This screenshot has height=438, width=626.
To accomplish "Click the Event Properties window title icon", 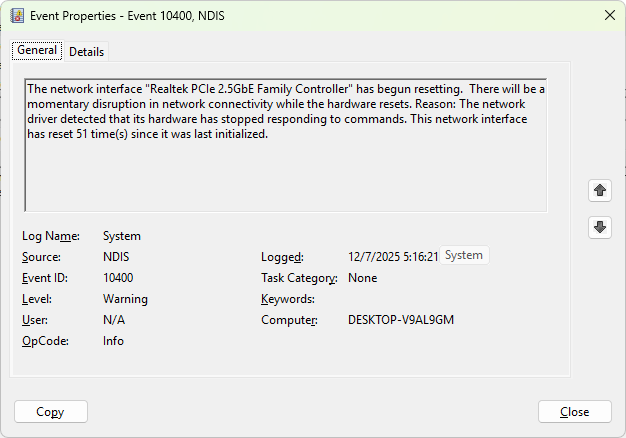I will (17, 15).
